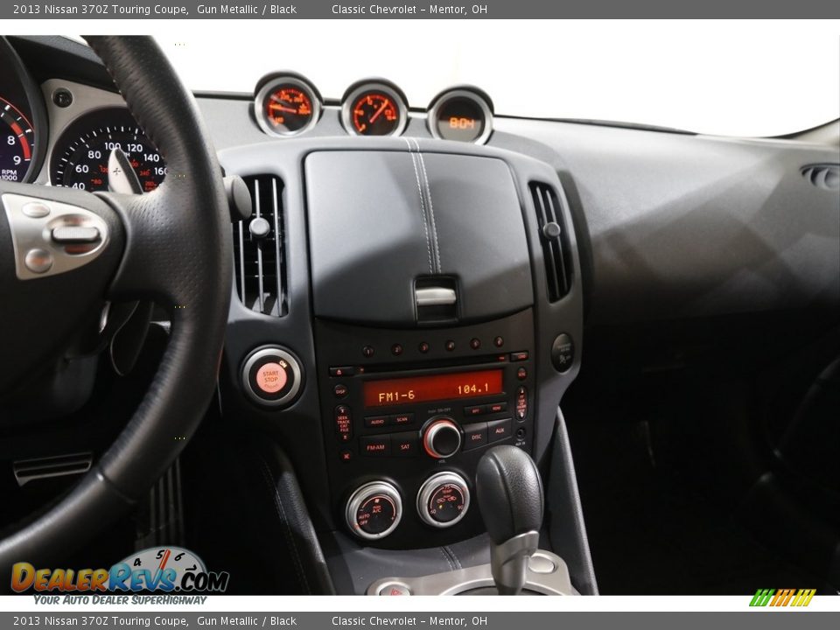Tap the automatic gear shift lever
Image resolution: width=840 pixels, height=630 pixels.
coord(510,514)
